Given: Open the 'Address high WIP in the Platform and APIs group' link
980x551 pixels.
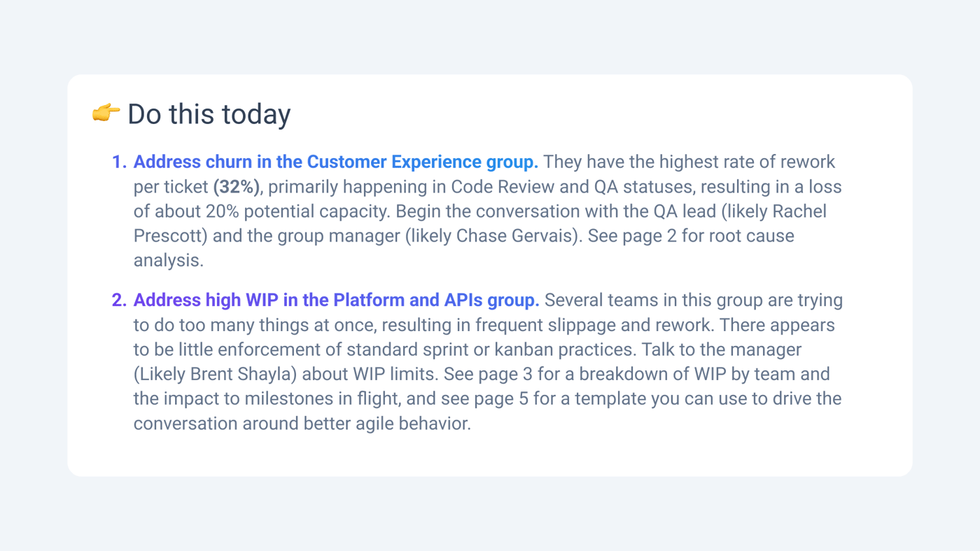Looking at the screenshot, I should pos(336,300).
